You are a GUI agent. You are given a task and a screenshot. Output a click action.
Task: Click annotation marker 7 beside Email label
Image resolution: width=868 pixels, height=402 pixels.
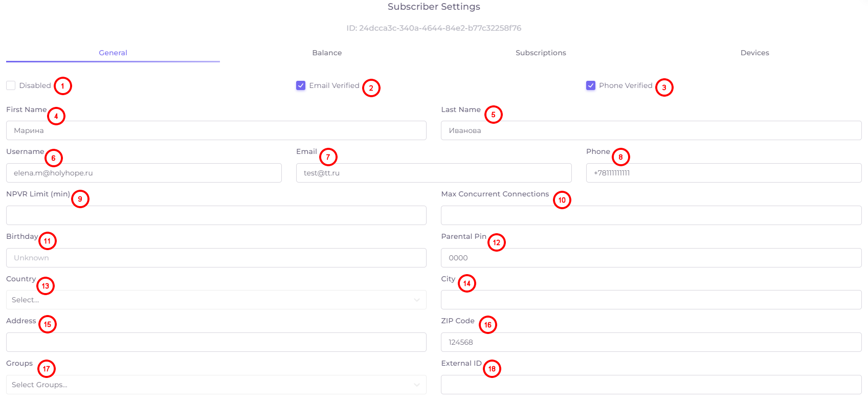[328, 157]
